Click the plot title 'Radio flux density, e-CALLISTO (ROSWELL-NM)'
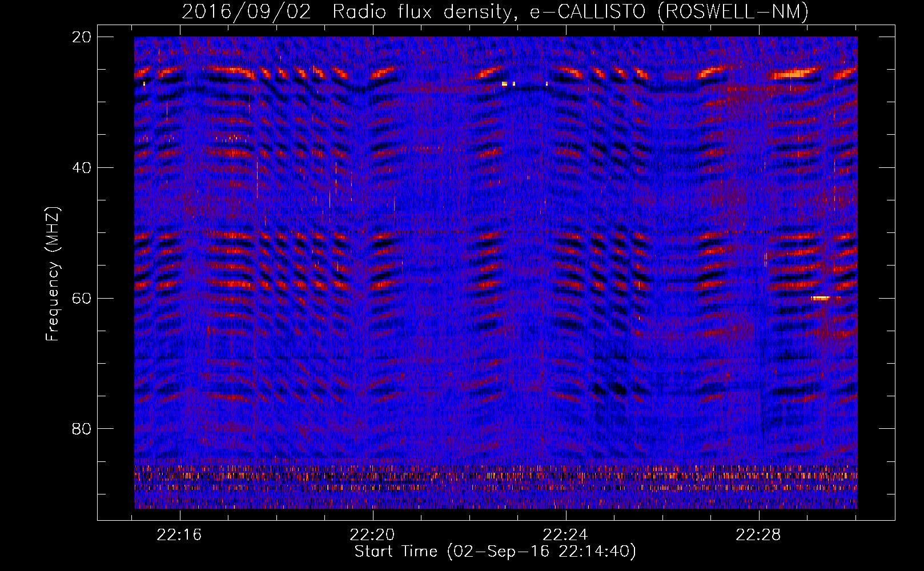924x571 pixels. click(571, 11)
